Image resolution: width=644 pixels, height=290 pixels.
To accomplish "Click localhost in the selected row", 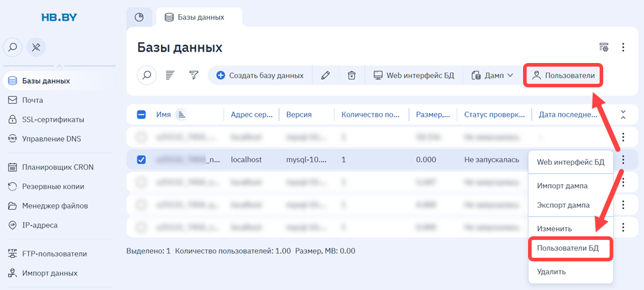I will click(246, 160).
